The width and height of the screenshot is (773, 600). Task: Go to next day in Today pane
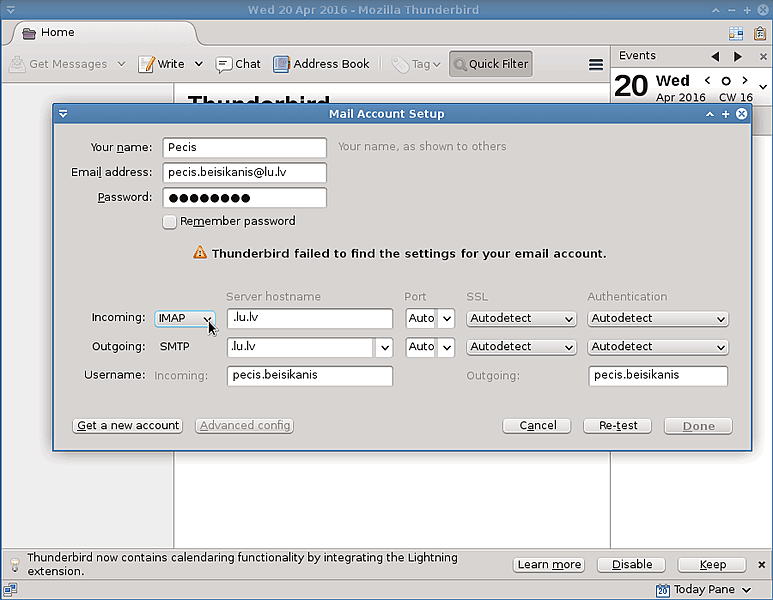745,80
